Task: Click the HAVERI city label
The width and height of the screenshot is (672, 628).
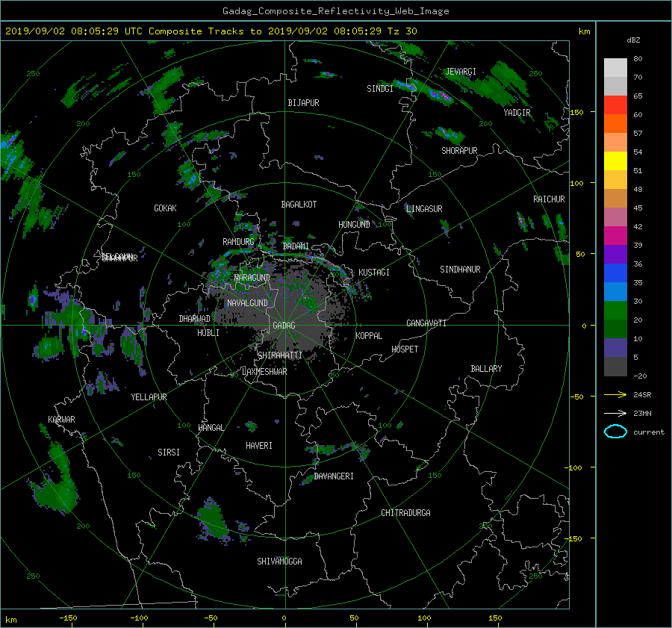Action: coord(259,446)
